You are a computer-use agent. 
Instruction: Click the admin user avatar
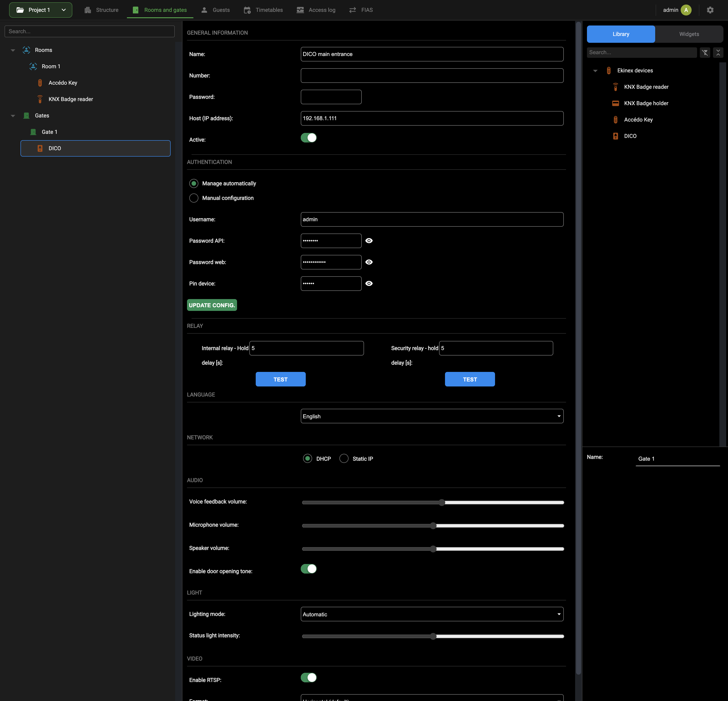686,10
